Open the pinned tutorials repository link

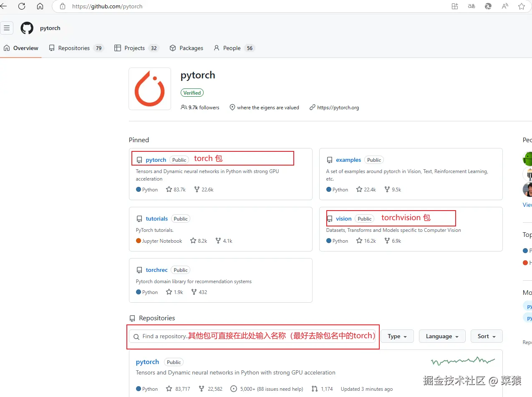click(157, 219)
